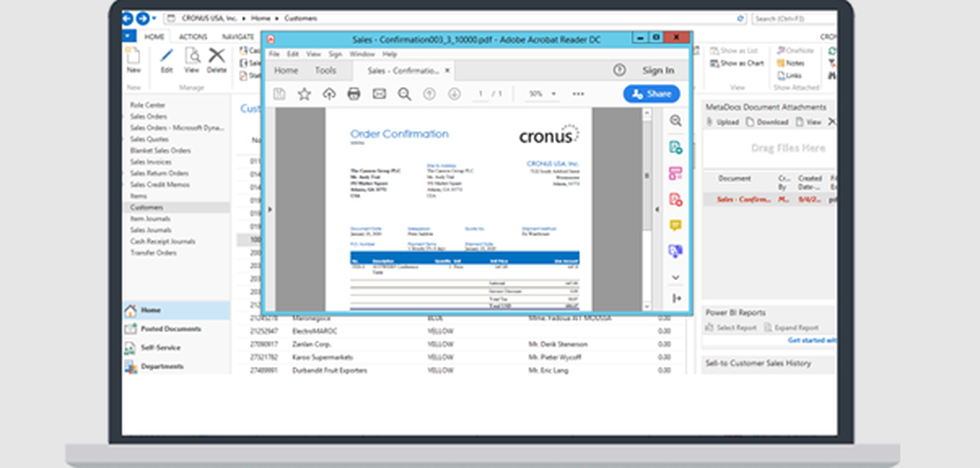Viewport: 980px width, 468px height.
Task: Select Sales Orders in navigation list
Action: pos(148,117)
